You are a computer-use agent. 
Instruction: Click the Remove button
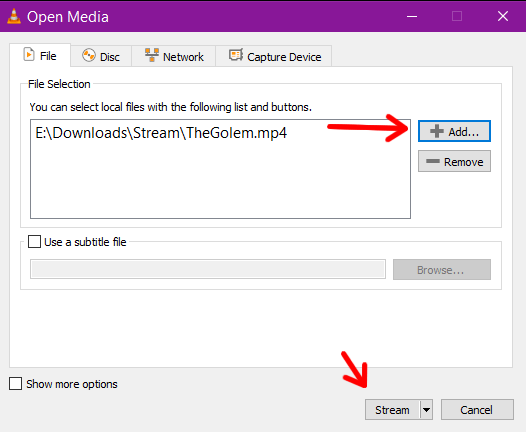454,161
